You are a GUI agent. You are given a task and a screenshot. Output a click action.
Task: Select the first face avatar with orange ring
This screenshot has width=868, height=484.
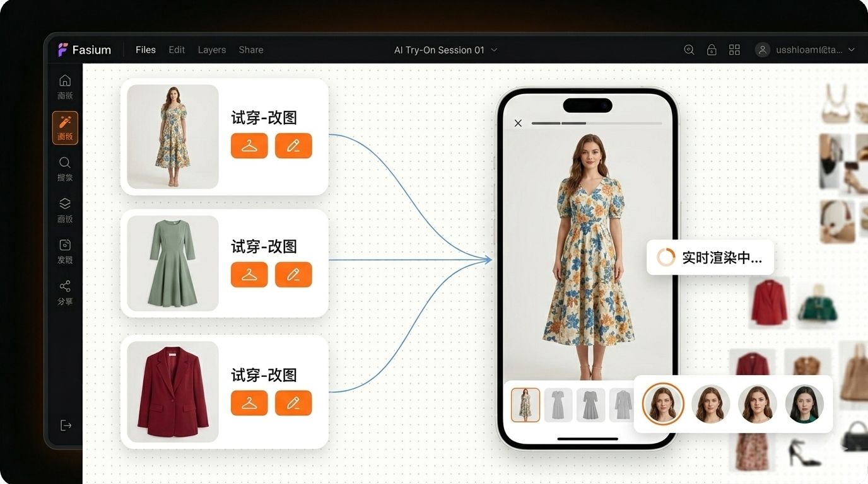point(663,404)
